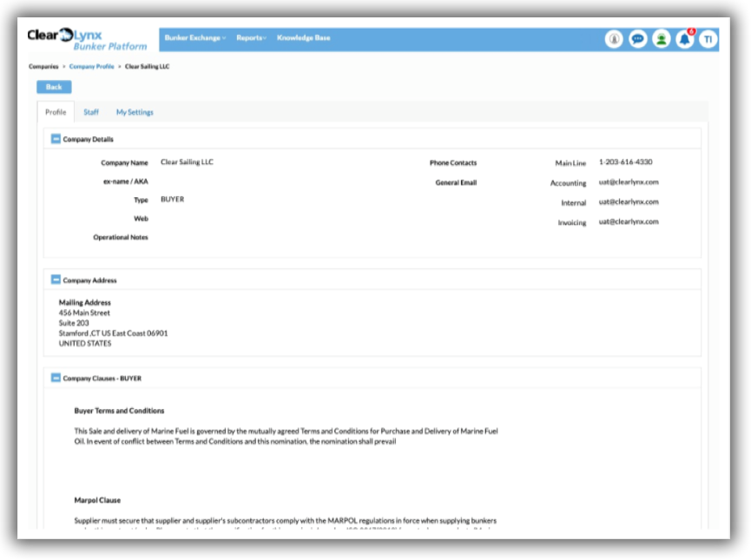Click the Type value BUYER
The height and width of the screenshot is (560, 751).
pyautogui.click(x=173, y=200)
